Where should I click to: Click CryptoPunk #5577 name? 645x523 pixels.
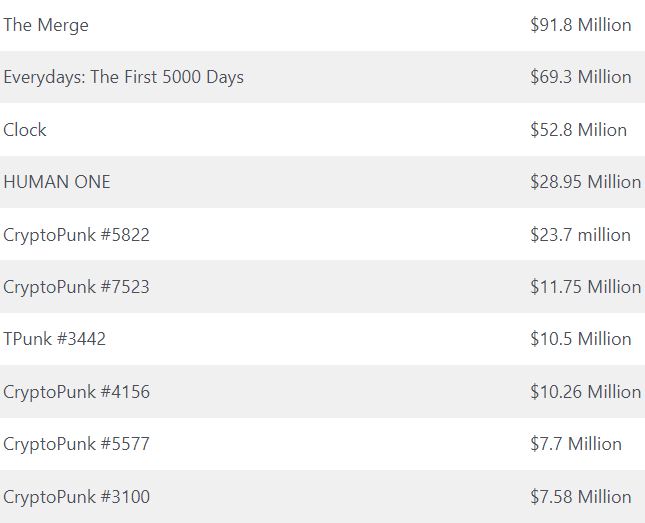pyautogui.click(x=77, y=444)
